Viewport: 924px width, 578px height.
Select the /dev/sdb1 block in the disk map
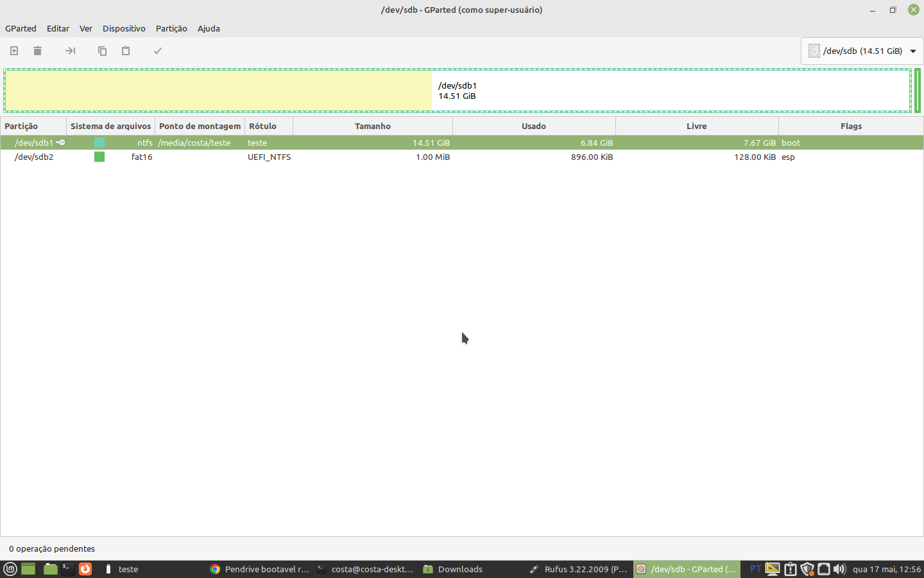[x=458, y=91]
